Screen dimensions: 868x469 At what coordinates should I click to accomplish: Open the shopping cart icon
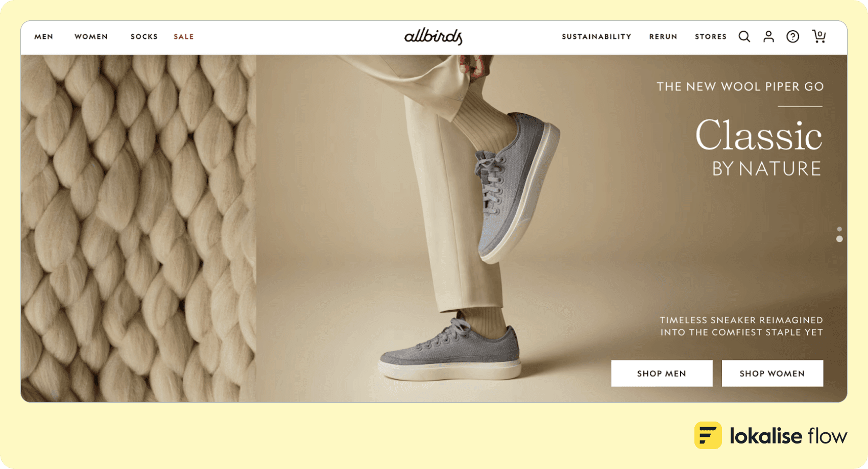(819, 36)
